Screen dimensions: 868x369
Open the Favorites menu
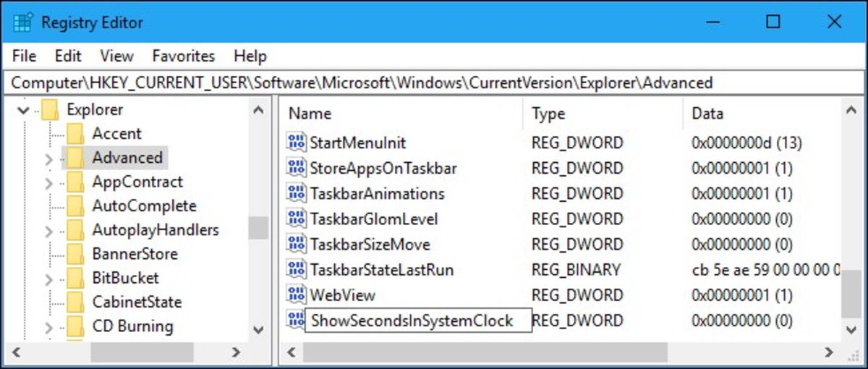click(x=184, y=56)
